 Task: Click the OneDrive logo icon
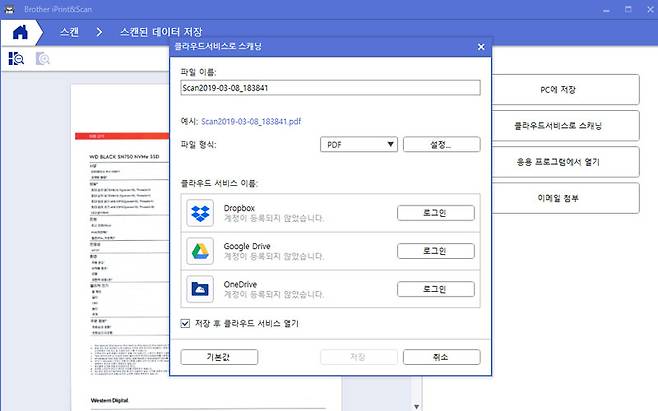[x=200, y=289]
